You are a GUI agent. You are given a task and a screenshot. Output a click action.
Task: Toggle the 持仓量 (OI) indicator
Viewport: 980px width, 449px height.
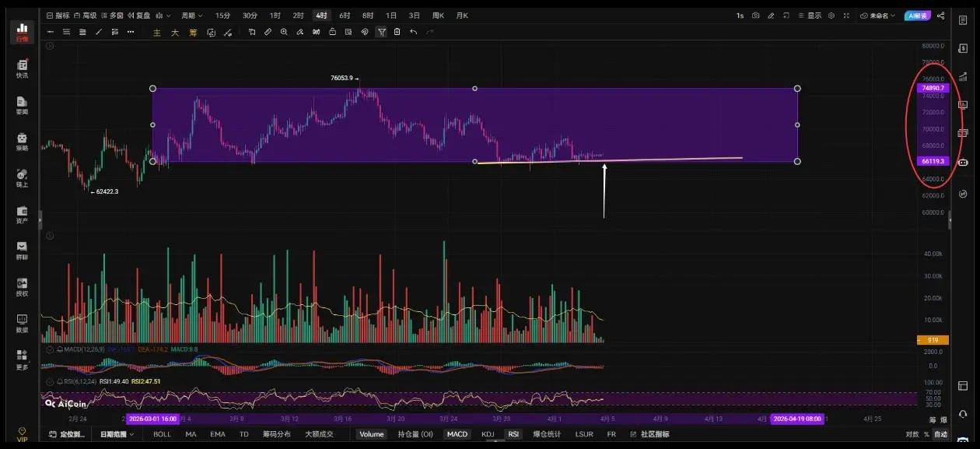pos(415,434)
